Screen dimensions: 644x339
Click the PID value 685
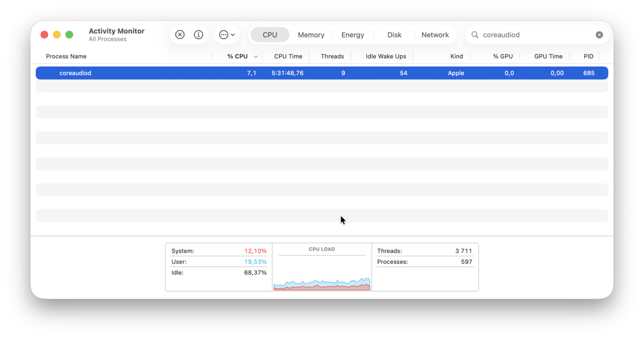click(x=589, y=73)
